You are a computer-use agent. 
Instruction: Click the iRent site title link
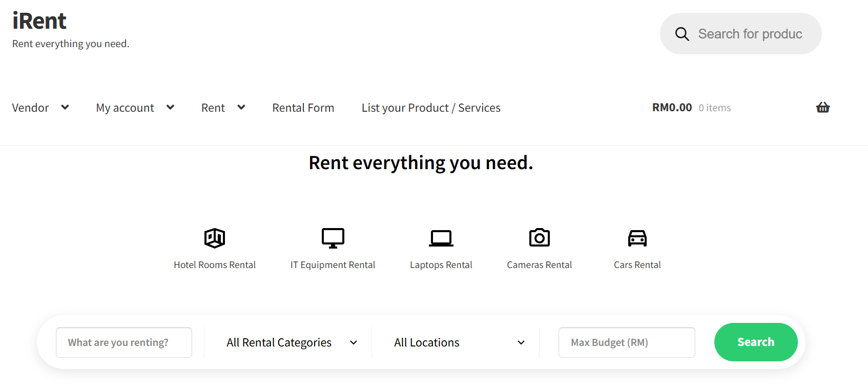(39, 21)
